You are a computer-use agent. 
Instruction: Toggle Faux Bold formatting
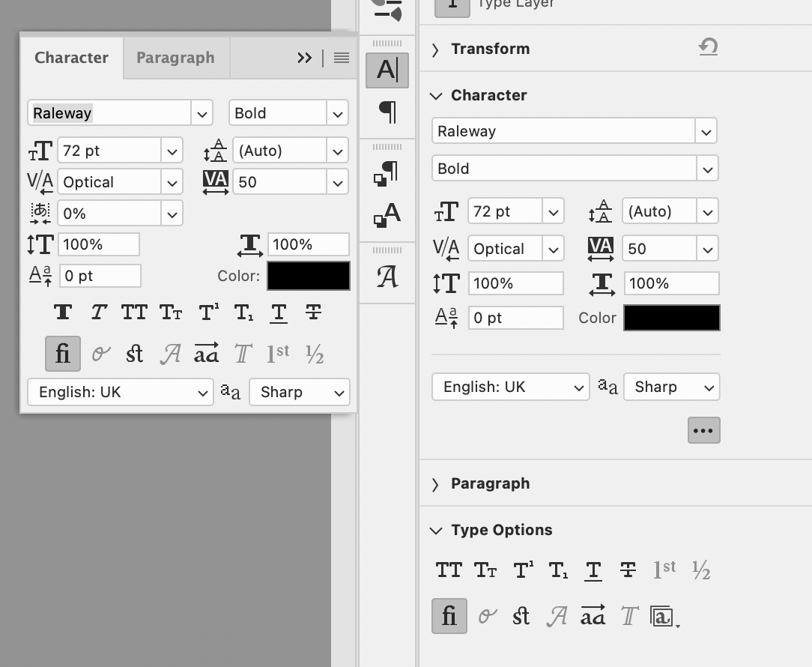coord(63,312)
